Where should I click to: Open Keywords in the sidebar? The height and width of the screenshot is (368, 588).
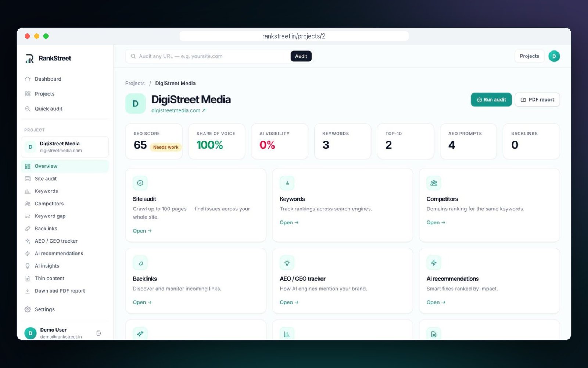point(65,191)
